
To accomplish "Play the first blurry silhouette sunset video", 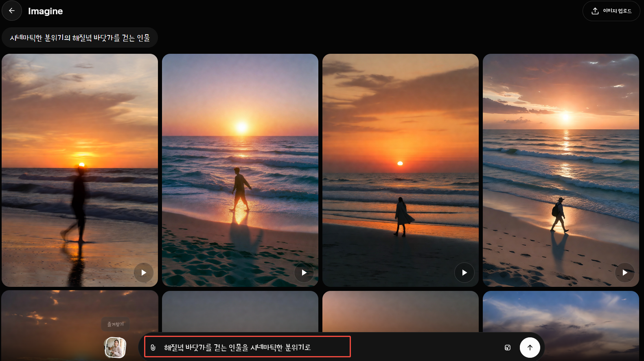I will [144, 273].
